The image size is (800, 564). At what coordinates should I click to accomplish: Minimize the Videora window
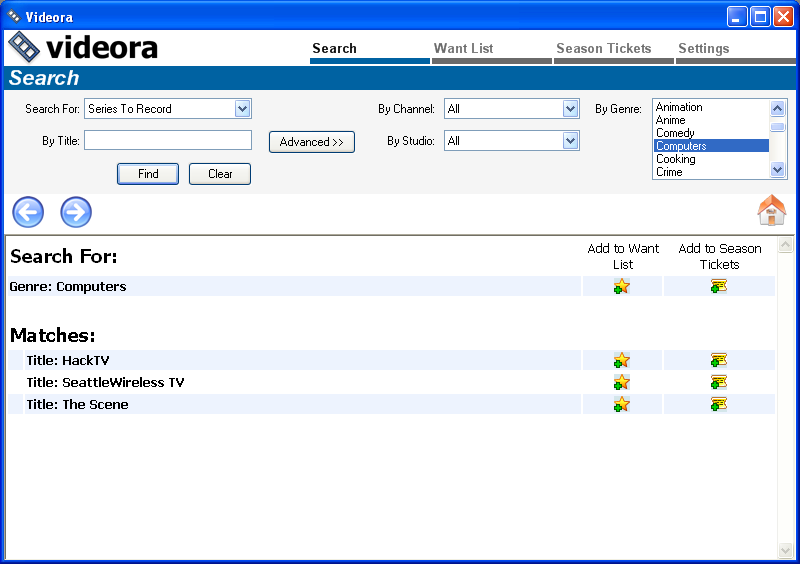point(737,17)
